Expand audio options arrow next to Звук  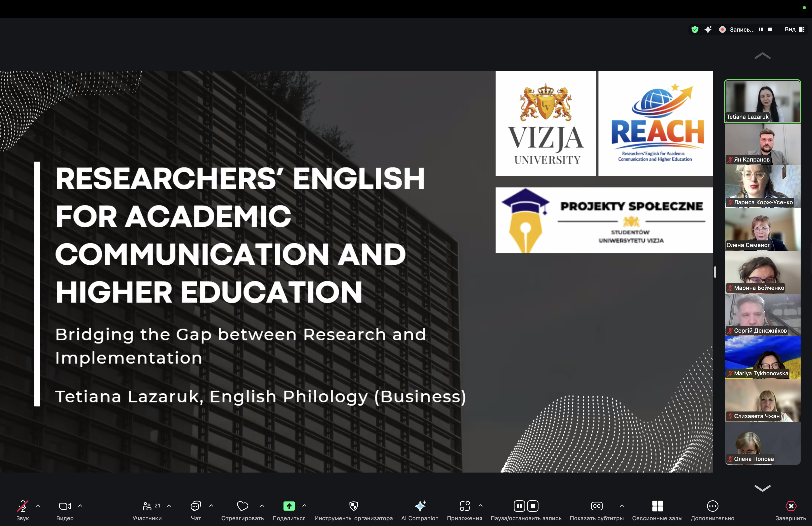[x=38, y=506]
